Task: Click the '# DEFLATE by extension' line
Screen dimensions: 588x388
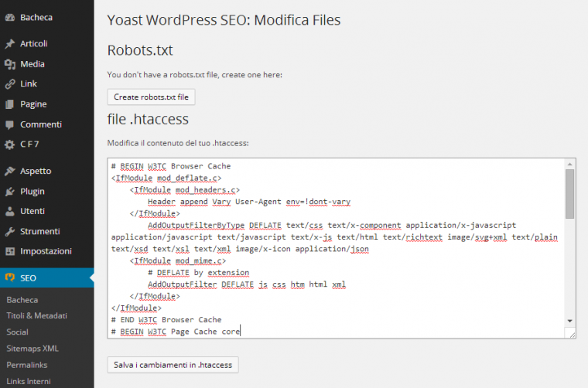Action: pyautogui.click(x=198, y=273)
